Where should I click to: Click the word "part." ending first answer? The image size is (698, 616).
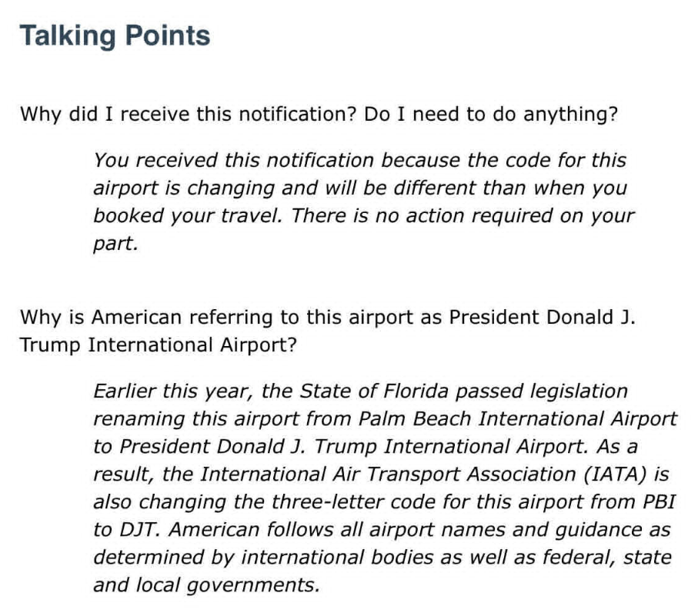[115, 244]
